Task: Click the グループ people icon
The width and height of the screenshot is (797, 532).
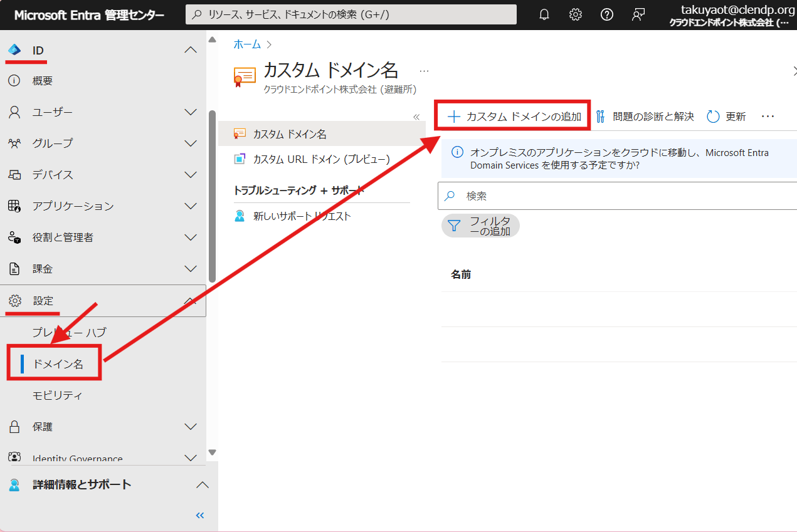Action: 14,143
